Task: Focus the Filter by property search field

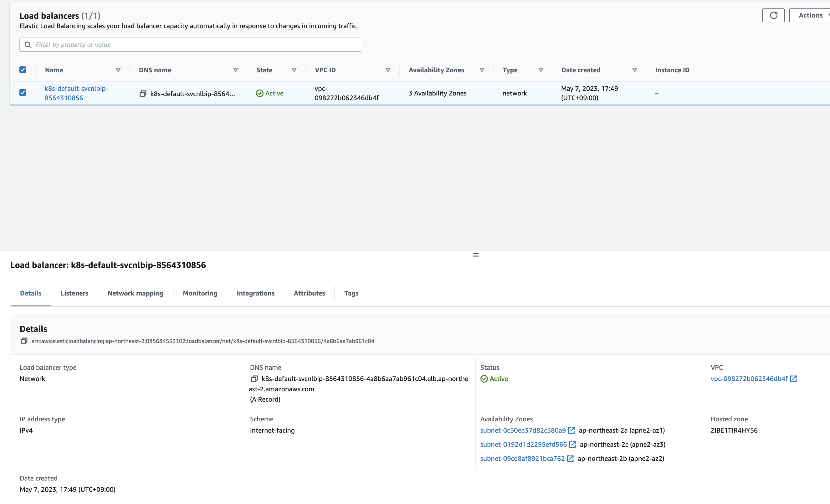Action: point(195,45)
